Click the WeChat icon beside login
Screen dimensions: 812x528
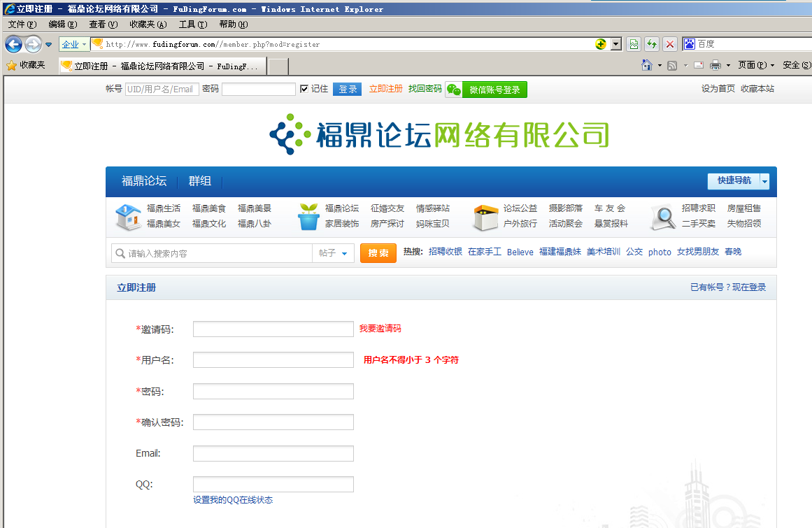(x=454, y=90)
